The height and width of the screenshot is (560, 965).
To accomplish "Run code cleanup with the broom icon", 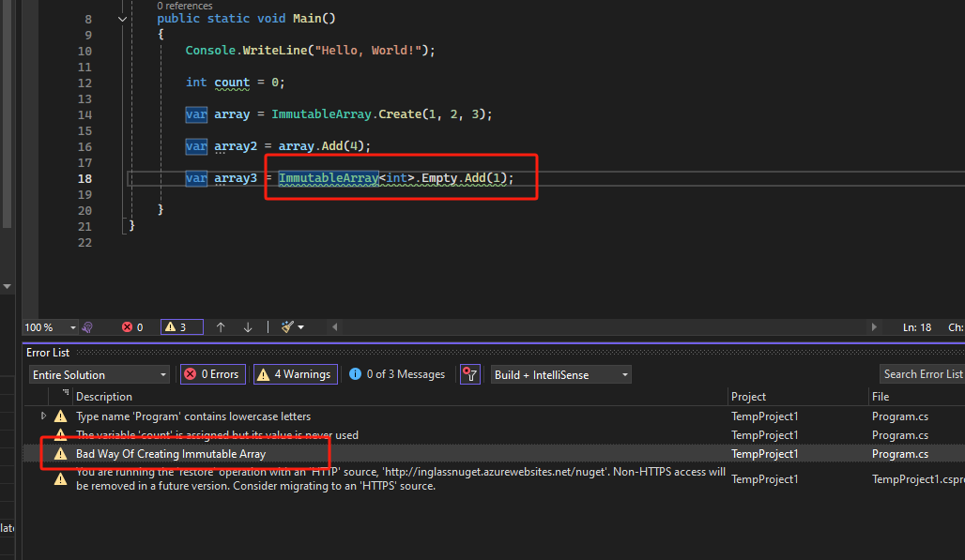I will coord(287,327).
